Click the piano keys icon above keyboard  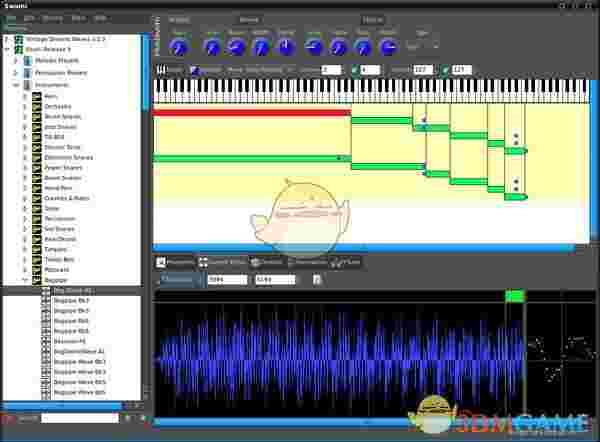161,70
